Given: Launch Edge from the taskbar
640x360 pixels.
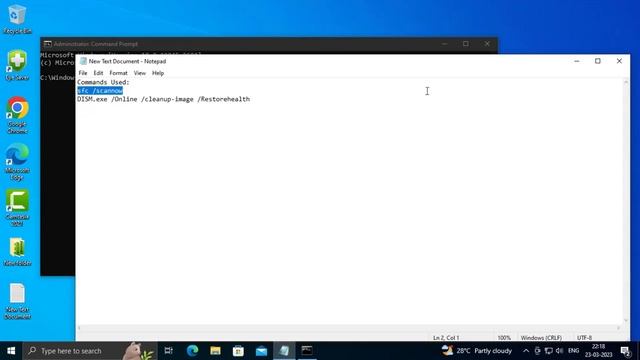Looking at the screenshot, I should coord(192,351).
